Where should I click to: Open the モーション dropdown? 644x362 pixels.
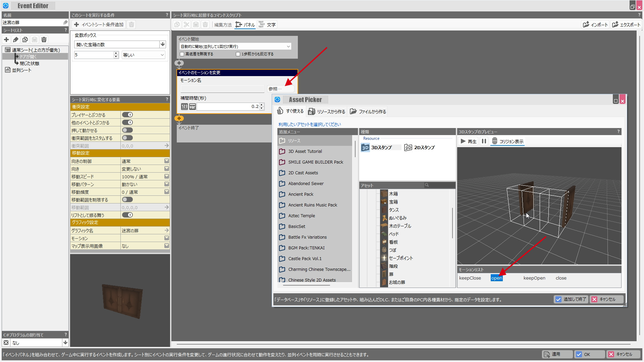167,238
